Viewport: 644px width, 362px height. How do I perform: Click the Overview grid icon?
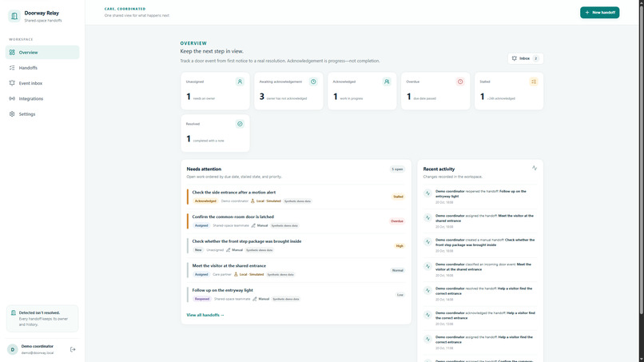[12, 52]
